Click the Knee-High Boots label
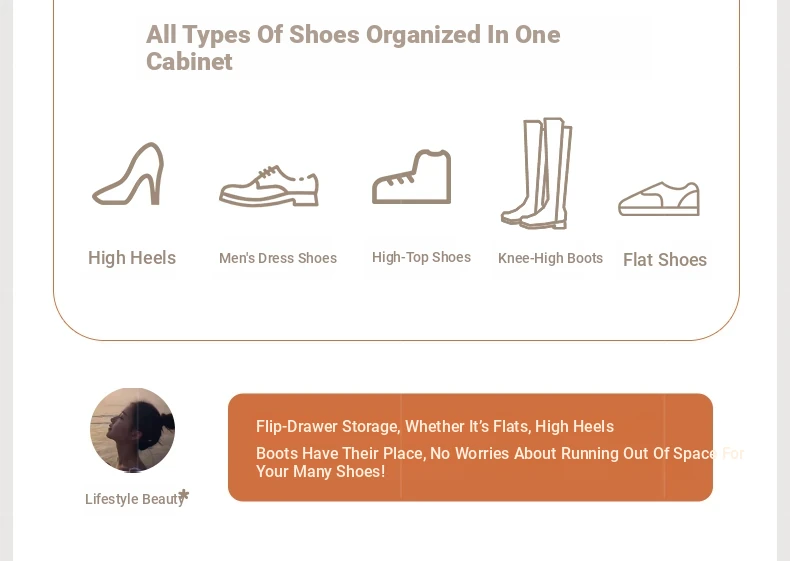The image size is (790, 561). (551, 258)
